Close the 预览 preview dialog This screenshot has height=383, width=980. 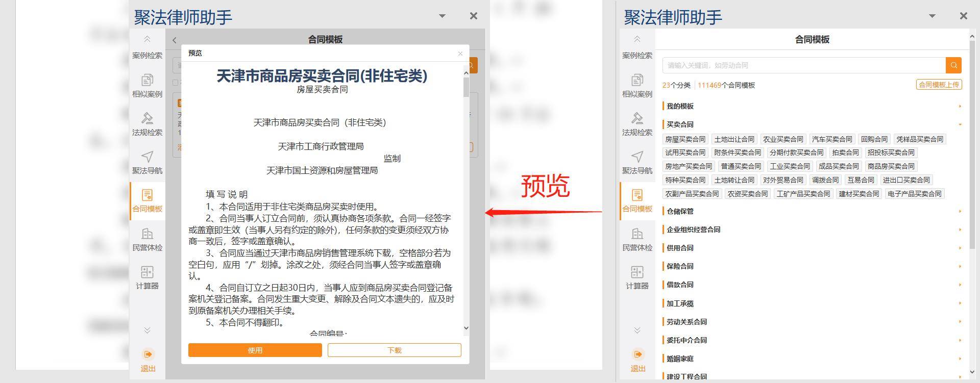(460, 53)
